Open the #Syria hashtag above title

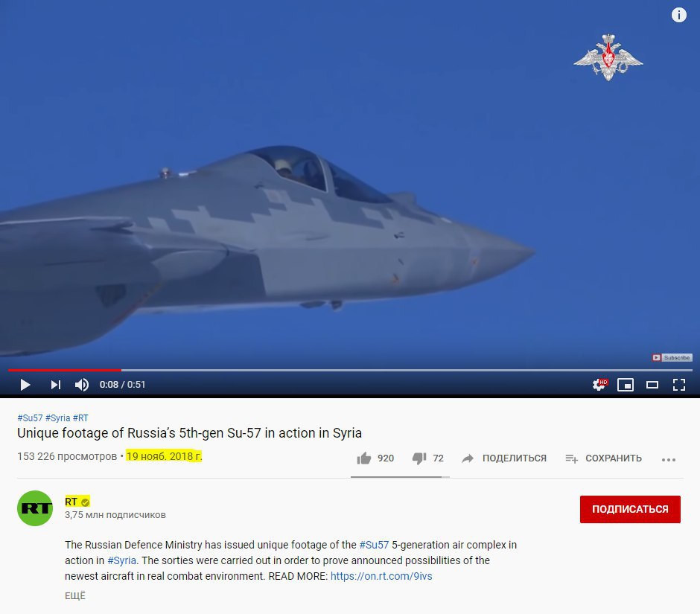(57, 418)
